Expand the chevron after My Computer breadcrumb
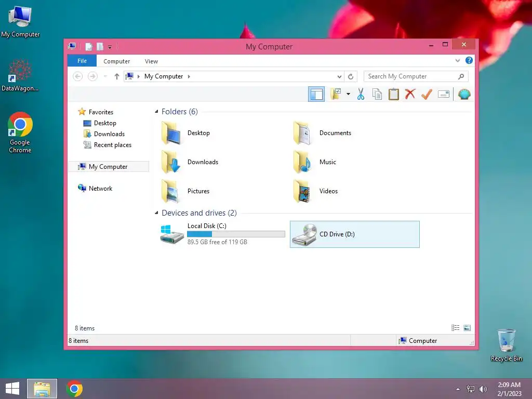This screenshot has height=399, width=532. point(189,76)
